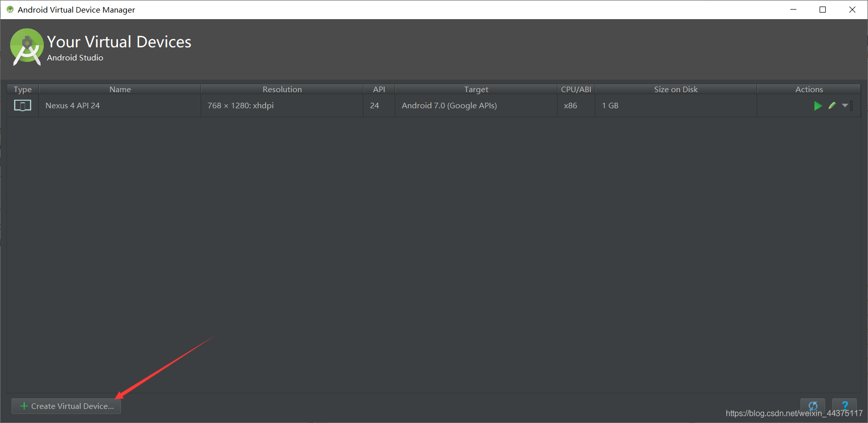Launch the Nexus 4 API 24 emulator
Image resolution: width=868 pixels, height=423 pixels.
click(818, 106)
